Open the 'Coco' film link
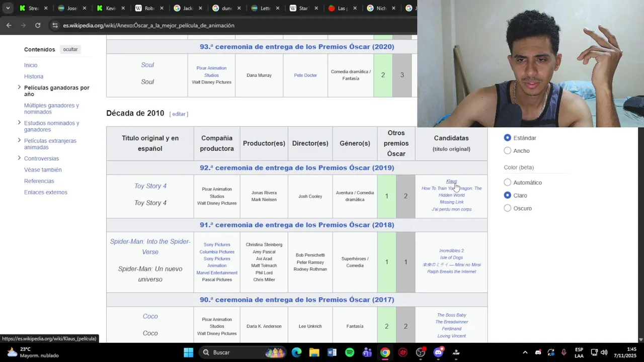Viewport: 644px width, 362px height. [150, 316]
